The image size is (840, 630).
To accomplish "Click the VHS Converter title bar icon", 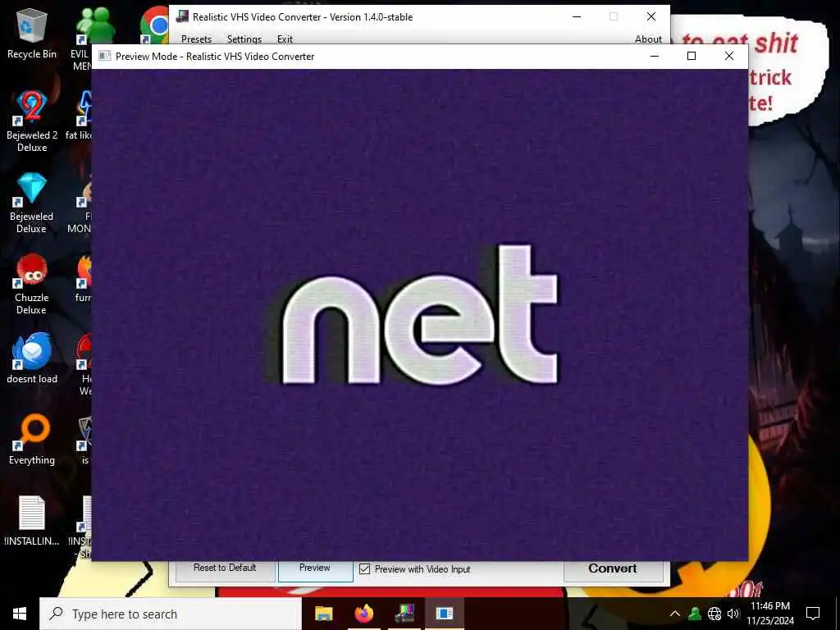I will (182, 16).
